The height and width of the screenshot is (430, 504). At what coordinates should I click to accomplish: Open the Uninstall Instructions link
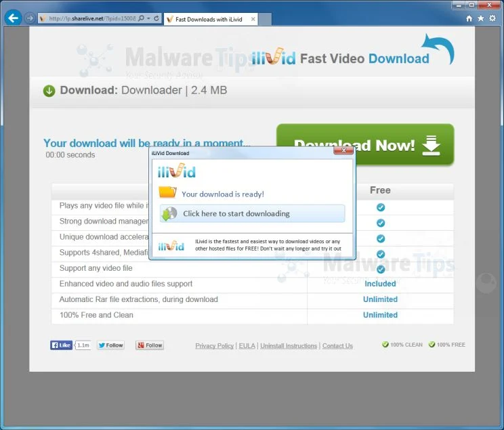point(289,346)
